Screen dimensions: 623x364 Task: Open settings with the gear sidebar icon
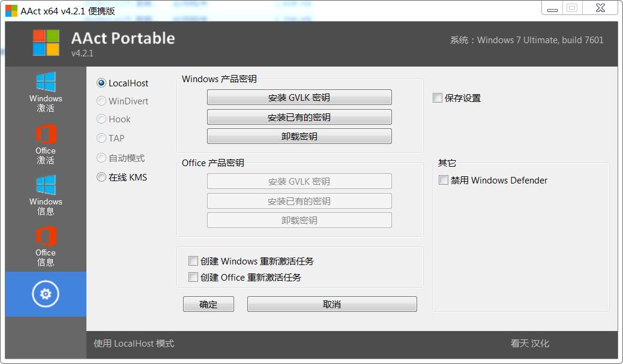(46, 294)
